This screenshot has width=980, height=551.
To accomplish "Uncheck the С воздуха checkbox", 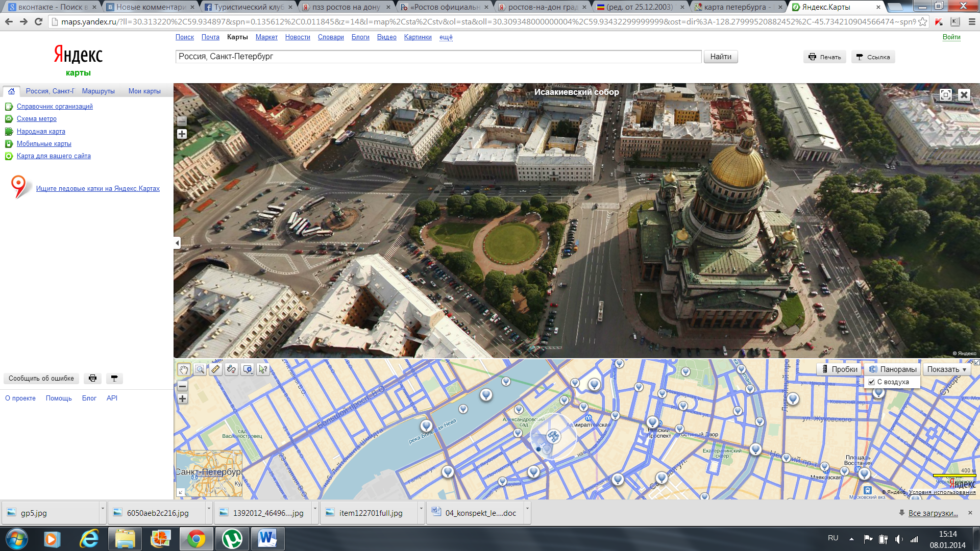I will (x=872, y=382).
